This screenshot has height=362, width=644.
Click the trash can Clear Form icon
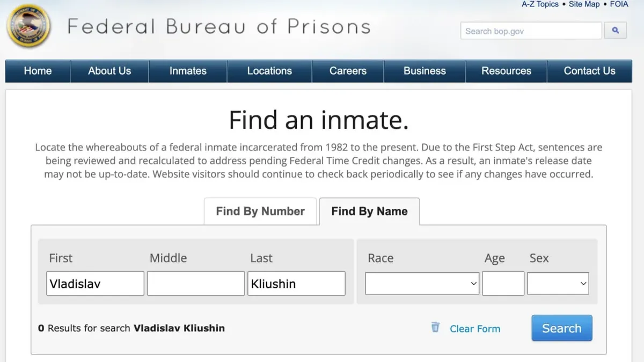click(x=435, y=327)
